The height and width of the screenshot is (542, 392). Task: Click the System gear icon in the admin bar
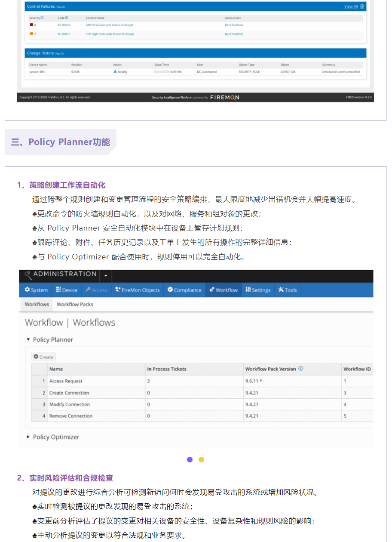pos(28,289)
